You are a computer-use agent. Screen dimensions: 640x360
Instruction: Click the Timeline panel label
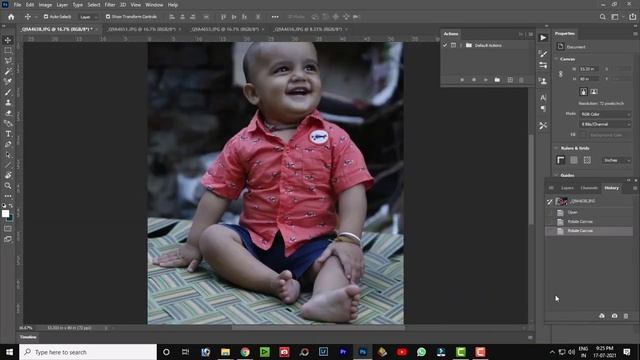tap(28, 337)
